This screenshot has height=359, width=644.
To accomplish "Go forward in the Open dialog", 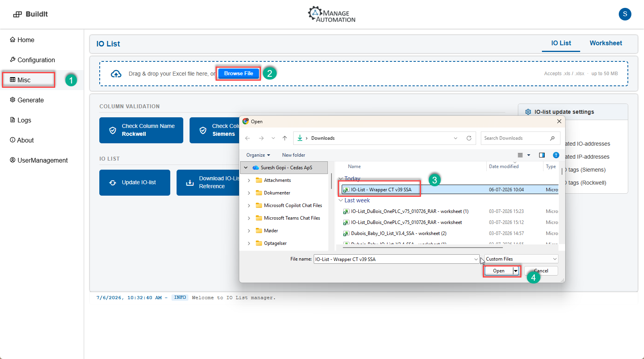I will click(x=261, y=138).
